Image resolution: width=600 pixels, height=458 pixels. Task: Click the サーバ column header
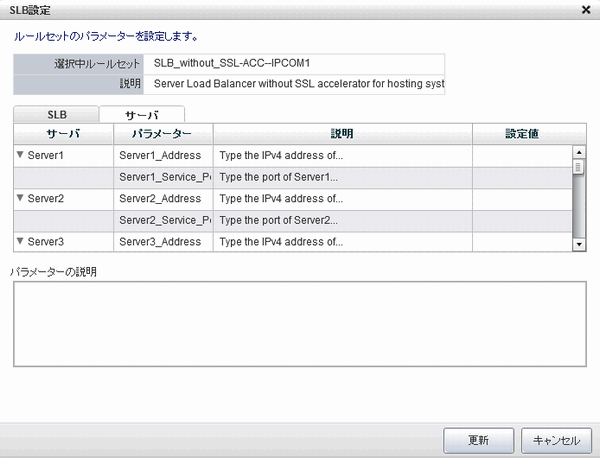click(x=64, y=134)
